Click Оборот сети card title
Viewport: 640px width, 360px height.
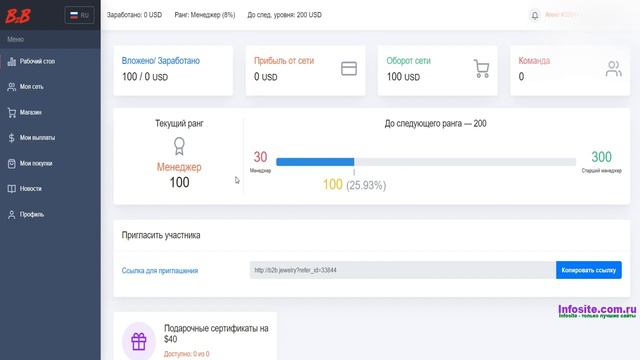(408, 61)
